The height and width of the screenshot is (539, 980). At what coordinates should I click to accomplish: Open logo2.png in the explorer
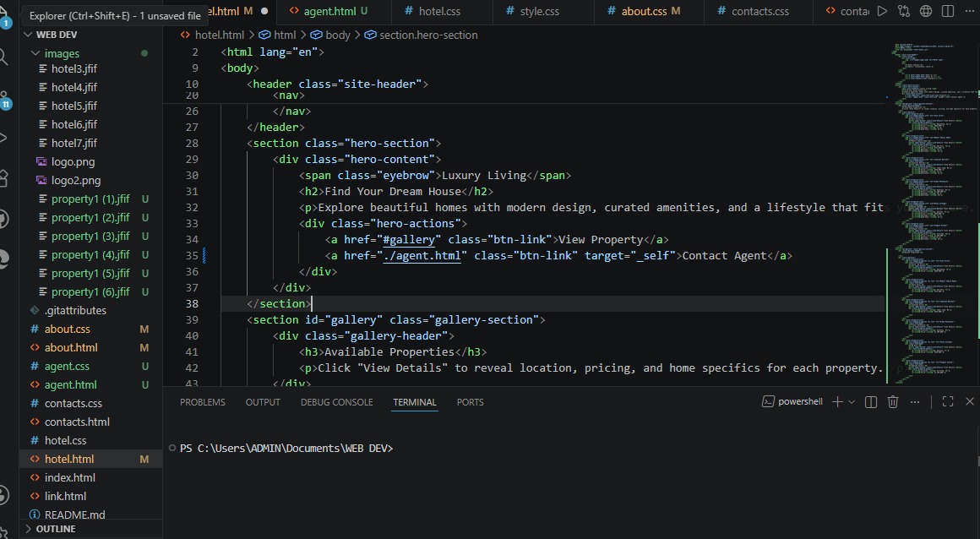(x=76, y=181)
